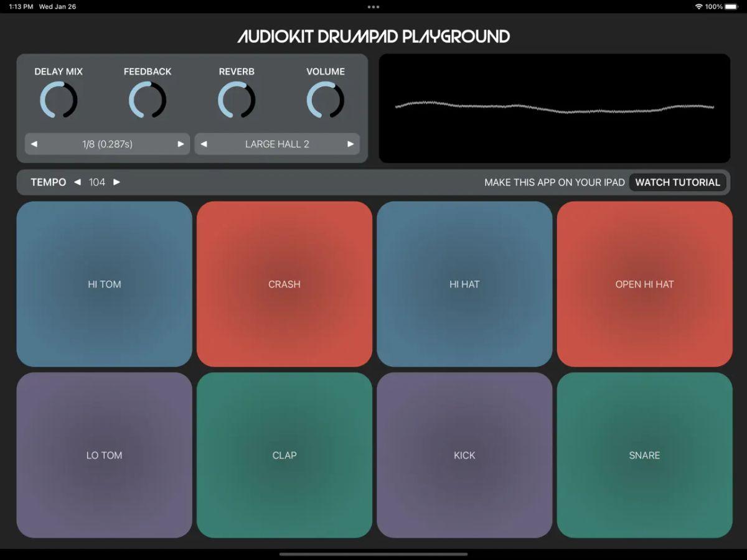747x560 pixels.
Task: Click the FEEDBACK label
Action: [x=148, y=72]
